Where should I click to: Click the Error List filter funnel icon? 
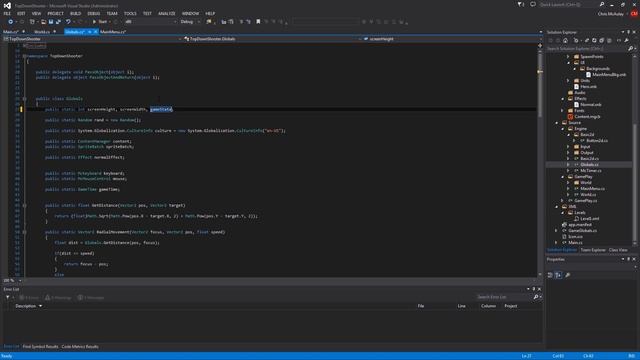click(x=7, y=298)
